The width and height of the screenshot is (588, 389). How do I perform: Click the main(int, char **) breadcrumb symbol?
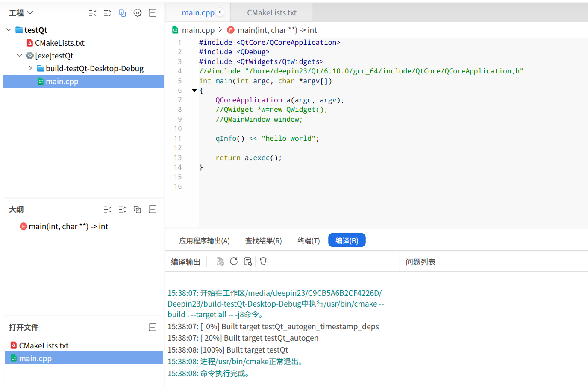coord(277,30)
